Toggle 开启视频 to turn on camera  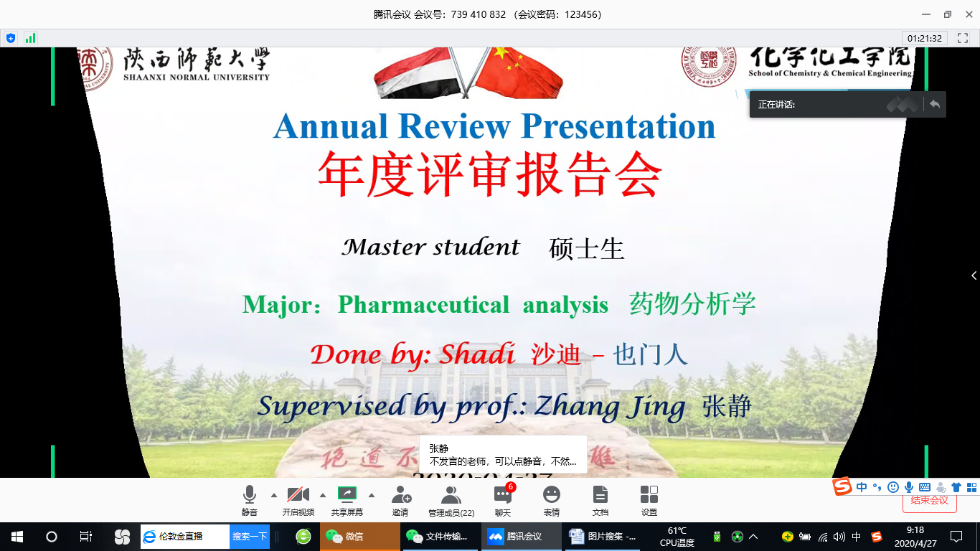pyautogui.click(x=298, y=500)
